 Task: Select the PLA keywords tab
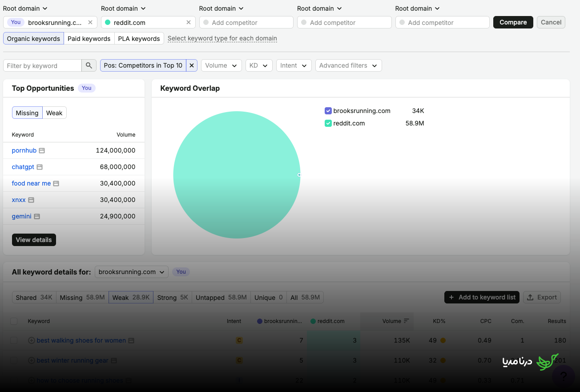click(139, 39)
